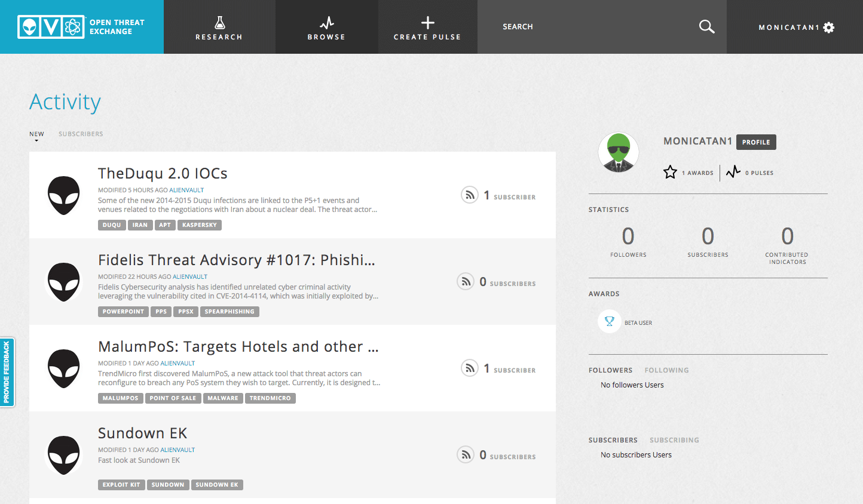Select the New activity tab
This screenshot has width=863, height=504.
pos(36,134)
